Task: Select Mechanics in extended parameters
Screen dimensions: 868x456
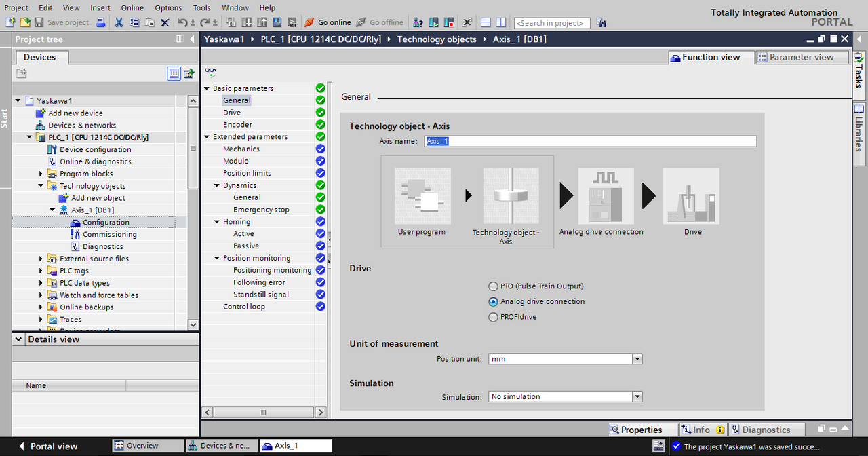Action: pyautogui.click(x=241, y=149)
